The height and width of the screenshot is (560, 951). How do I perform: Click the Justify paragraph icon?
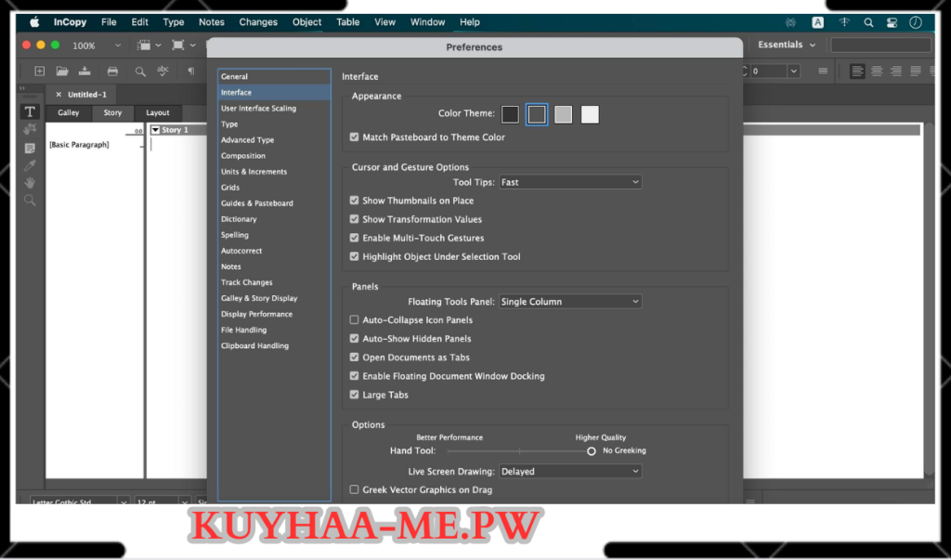click(x=916, y=72)
